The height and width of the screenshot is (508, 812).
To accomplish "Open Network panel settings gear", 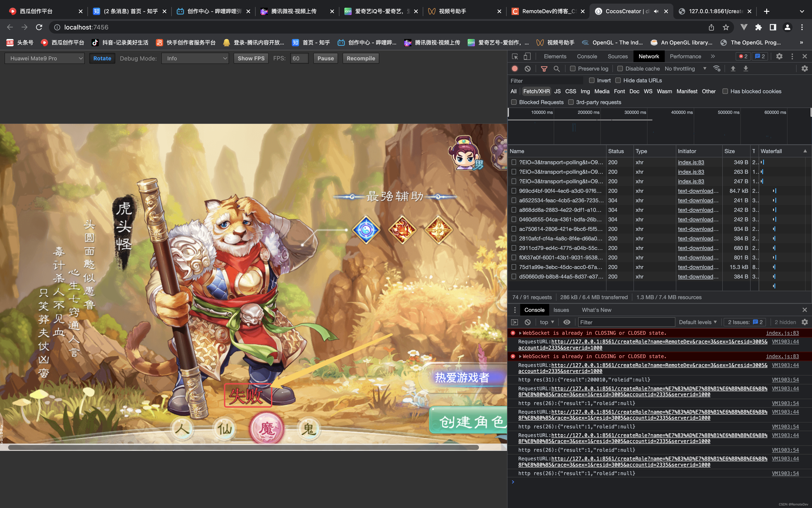I will (805, 68).
